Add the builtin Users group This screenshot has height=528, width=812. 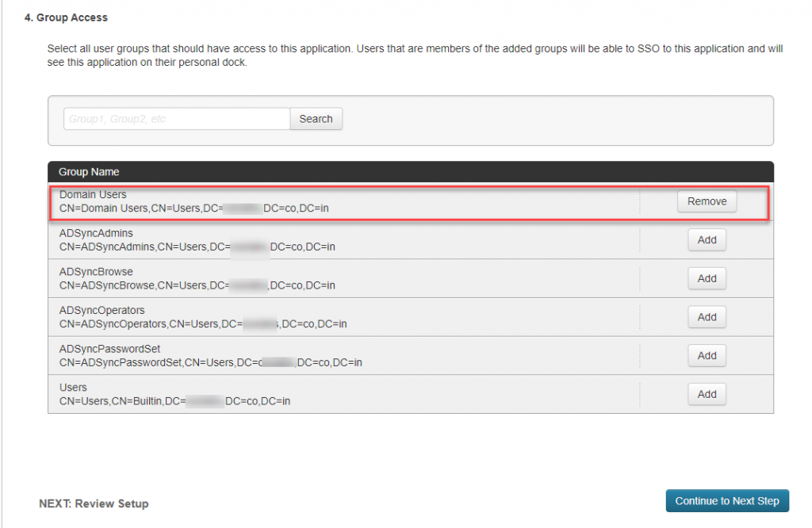(x=707, y=395)
